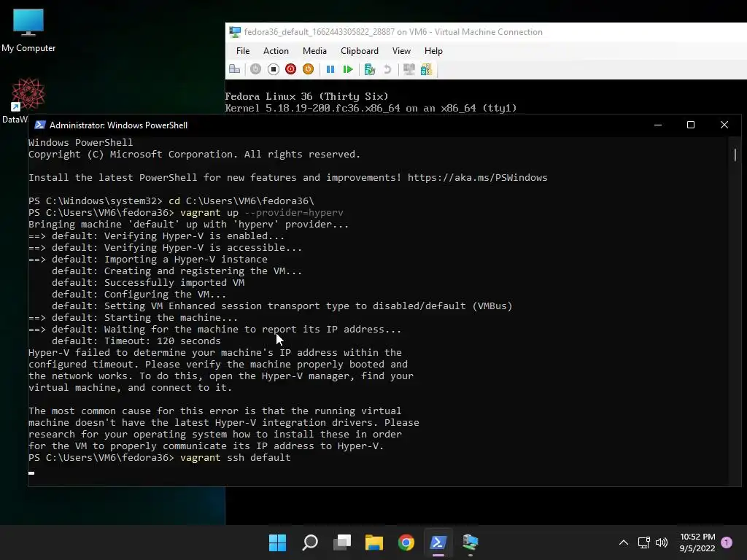Click the green Reset play icon

coord(348,69)
